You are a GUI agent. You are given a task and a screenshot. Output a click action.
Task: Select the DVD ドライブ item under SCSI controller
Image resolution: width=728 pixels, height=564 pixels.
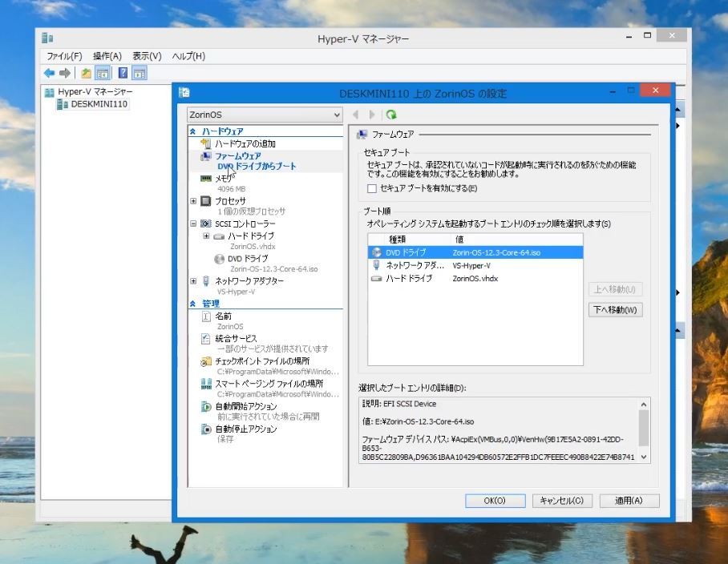click(x=247, y=259)
